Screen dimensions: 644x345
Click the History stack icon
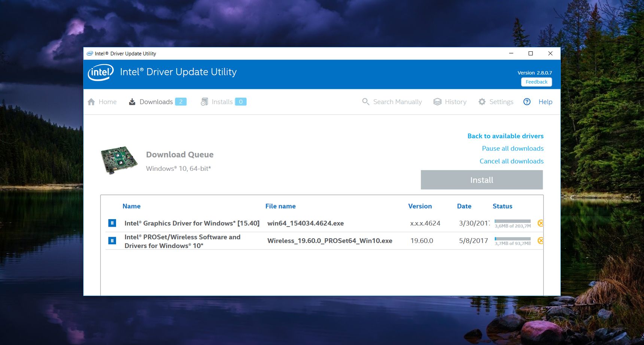click(437, 102)
